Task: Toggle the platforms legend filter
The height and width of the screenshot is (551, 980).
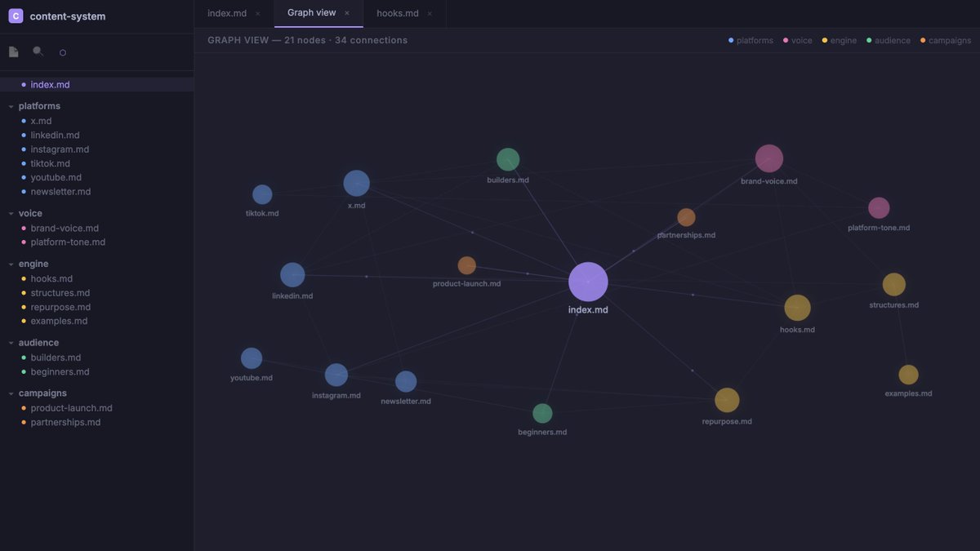Action: [751, 40]
